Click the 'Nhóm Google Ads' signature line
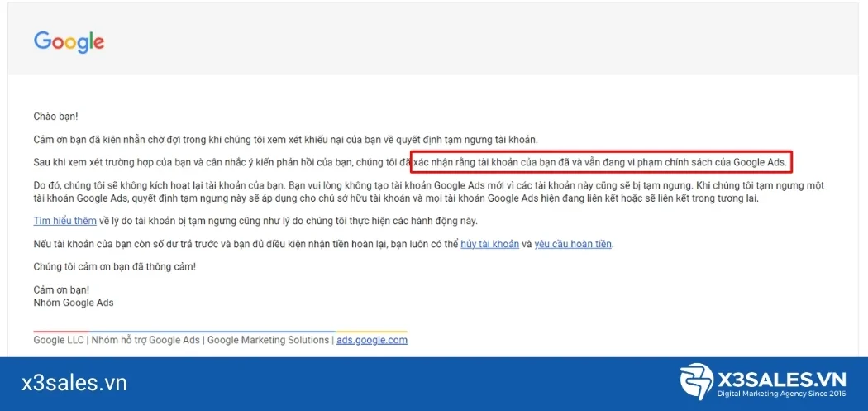Image resolution: width=868 pixels, height=411 pixels. [x=73, y=303]
